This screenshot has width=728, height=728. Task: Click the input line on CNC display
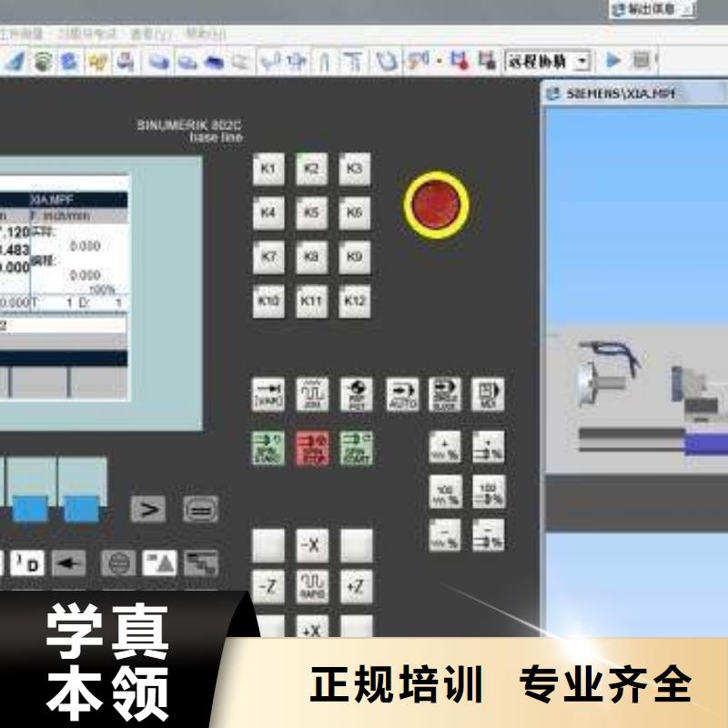point(63,325)
